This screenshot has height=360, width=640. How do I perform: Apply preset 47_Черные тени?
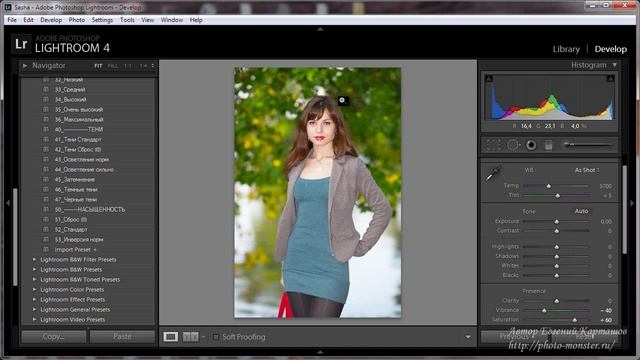(76, 199)
